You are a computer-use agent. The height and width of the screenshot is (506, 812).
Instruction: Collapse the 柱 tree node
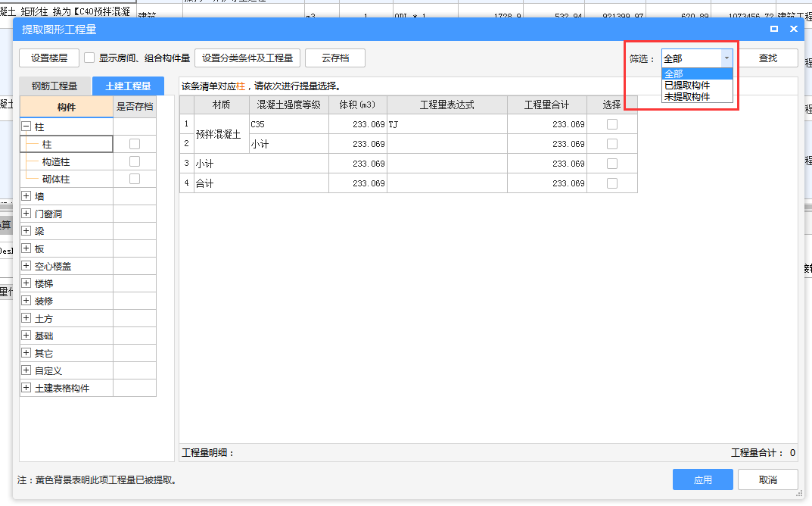pyautogui.click(x=26, y=127)
